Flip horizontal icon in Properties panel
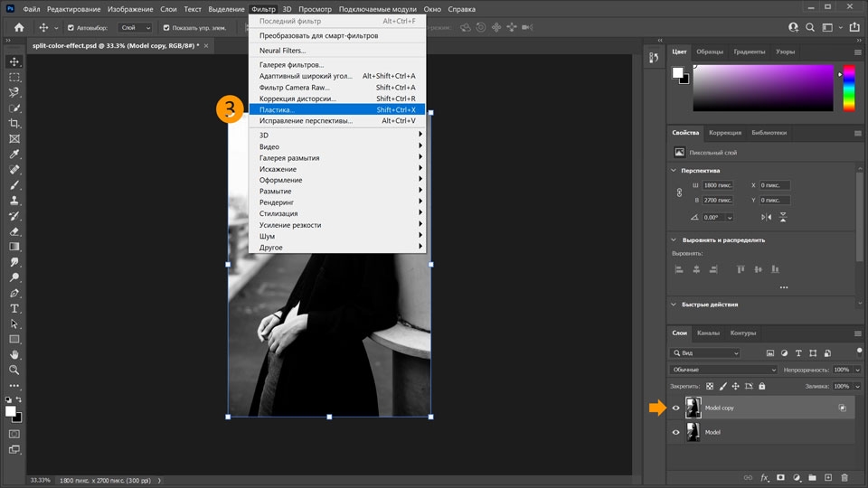 pos(766,218)
